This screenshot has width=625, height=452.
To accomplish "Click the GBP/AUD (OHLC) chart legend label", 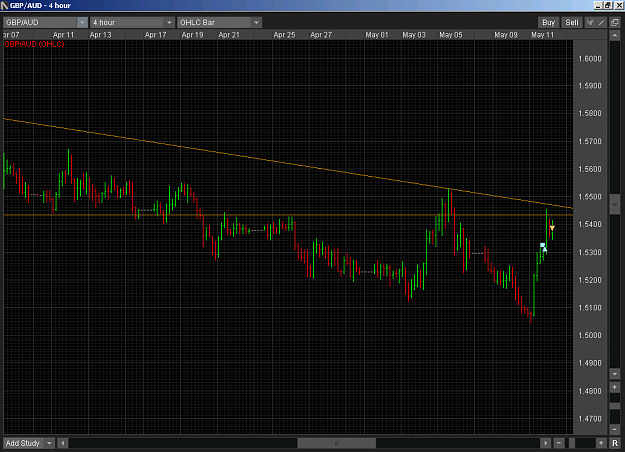I will (x=34, y=44).
